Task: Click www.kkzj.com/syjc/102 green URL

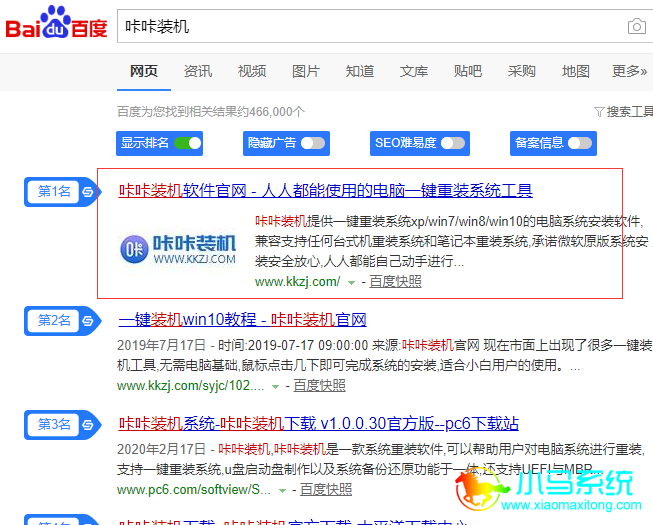Action: (x=190, y=386)
